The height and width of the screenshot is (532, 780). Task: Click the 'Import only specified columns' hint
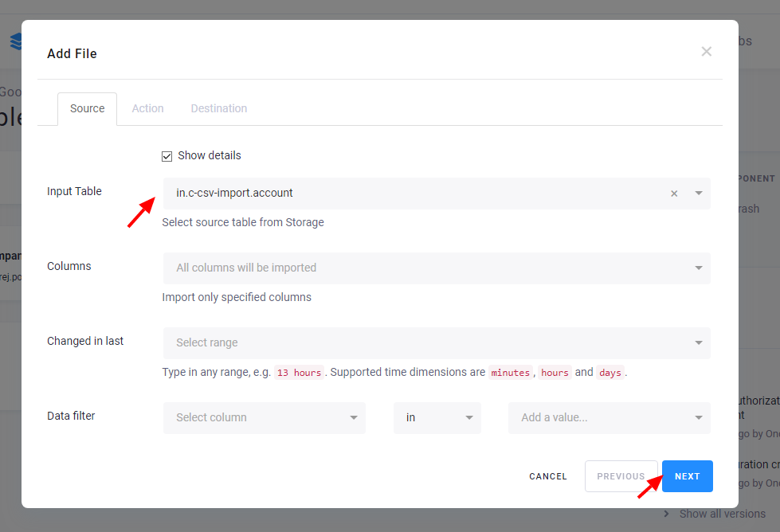click(x=237, y=297)
